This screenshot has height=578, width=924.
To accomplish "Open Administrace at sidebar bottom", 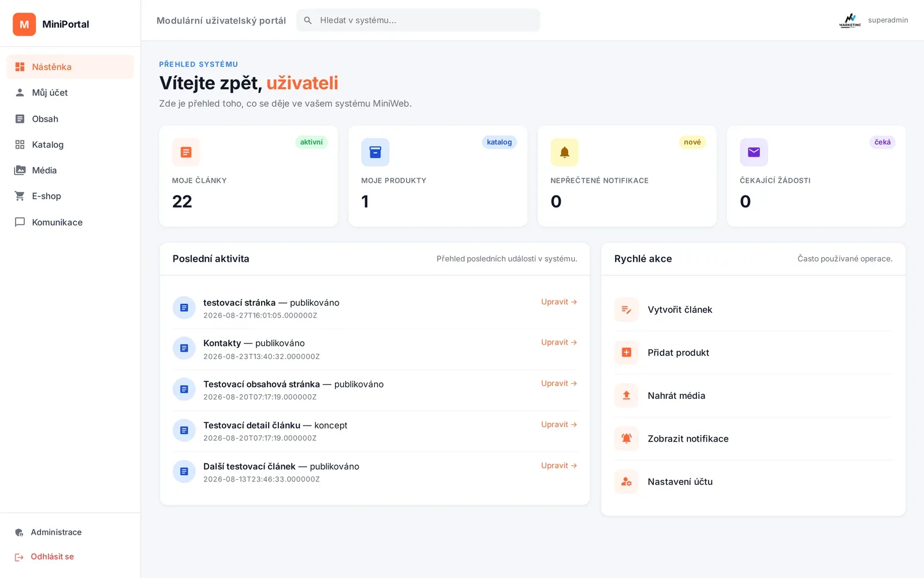I will tap(70, 532).
